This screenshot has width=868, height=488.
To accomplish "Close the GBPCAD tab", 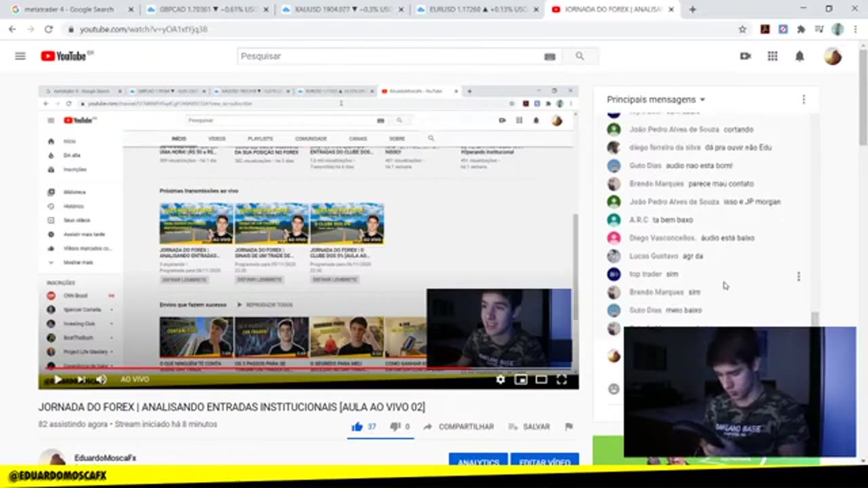I will (x=267, y=9).
